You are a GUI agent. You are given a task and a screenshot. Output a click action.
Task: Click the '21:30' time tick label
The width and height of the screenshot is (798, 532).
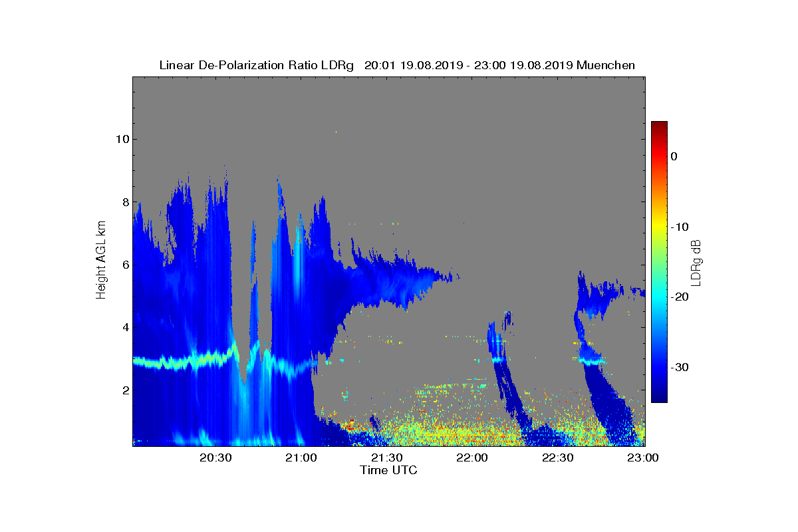tap(387, 458)
